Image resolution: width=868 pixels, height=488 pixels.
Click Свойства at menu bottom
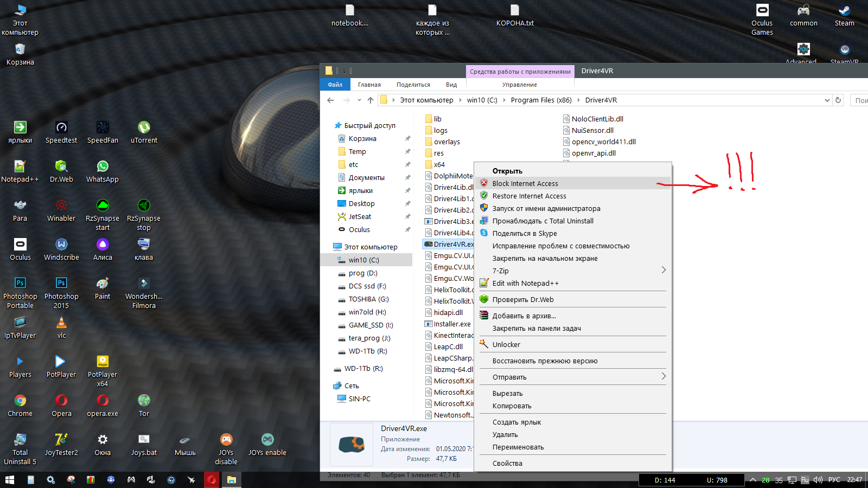(x=573, y=463)
